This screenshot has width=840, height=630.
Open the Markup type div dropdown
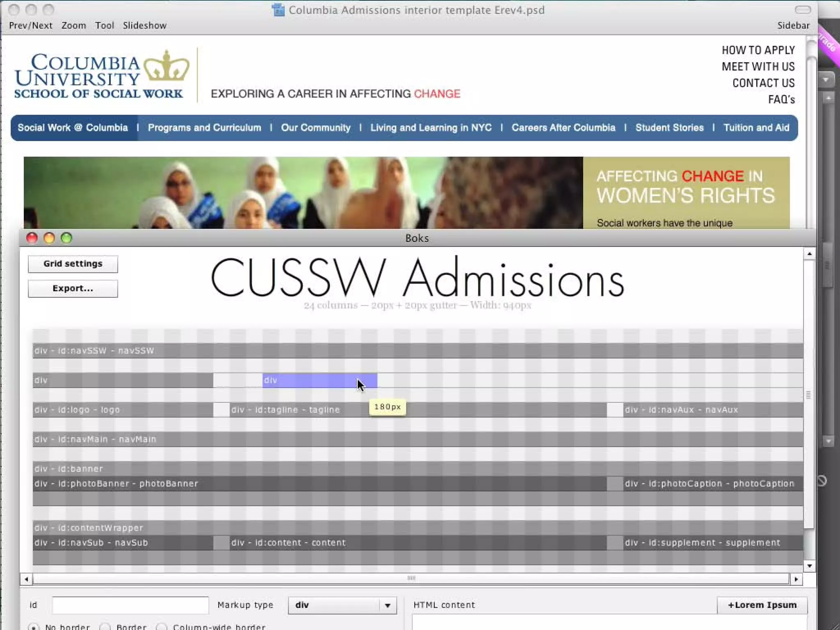[342, 605]
